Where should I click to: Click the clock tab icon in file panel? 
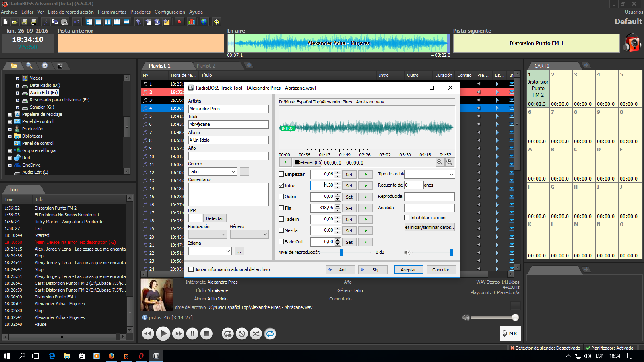coord(45,65)
